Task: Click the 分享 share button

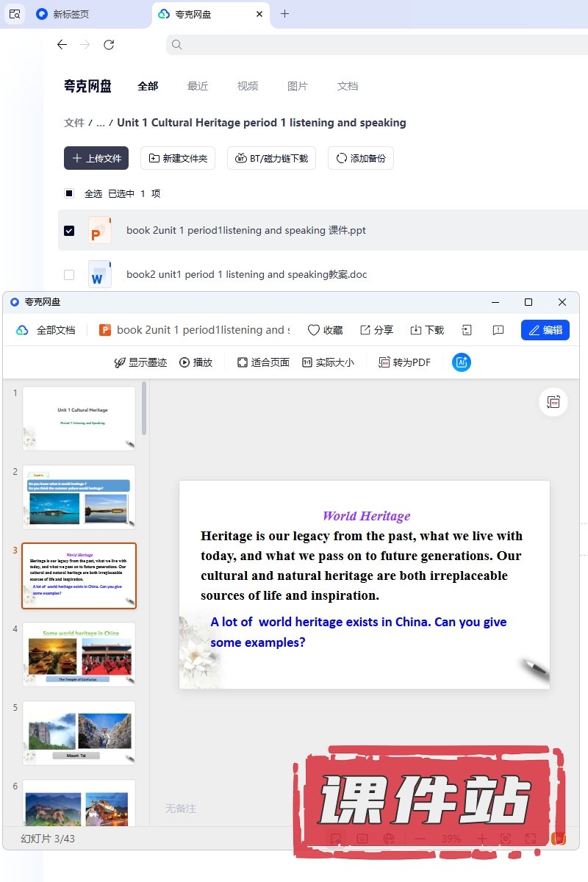Action: [376, 330]
